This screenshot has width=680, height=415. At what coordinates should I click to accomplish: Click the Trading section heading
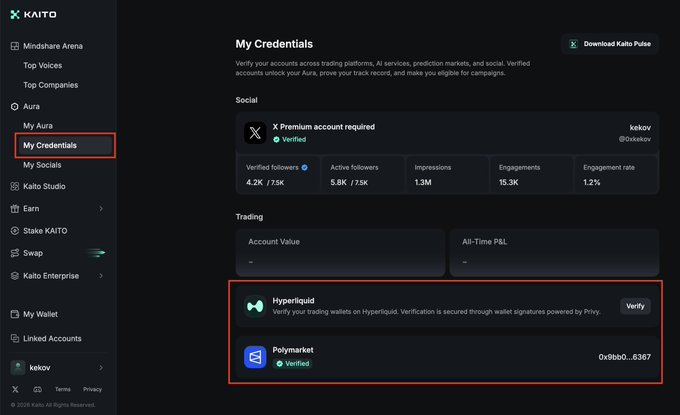[249, 217]
